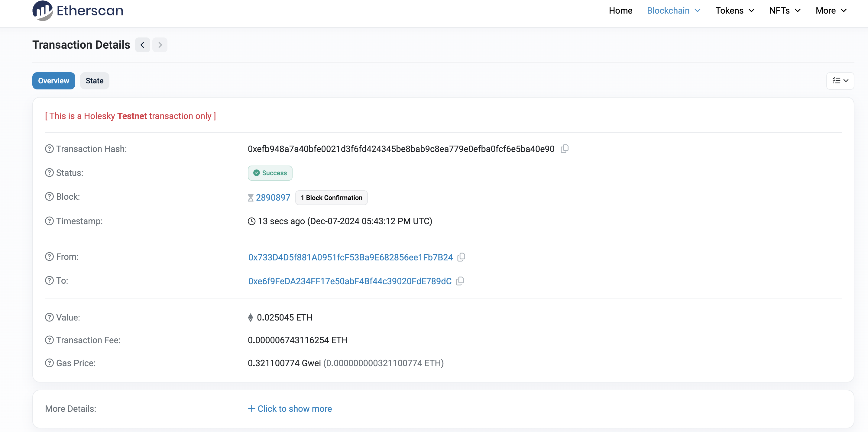The width and height of the screenshot is (868, 432).
Task: Copy the From address
Action: coord(461,257)
